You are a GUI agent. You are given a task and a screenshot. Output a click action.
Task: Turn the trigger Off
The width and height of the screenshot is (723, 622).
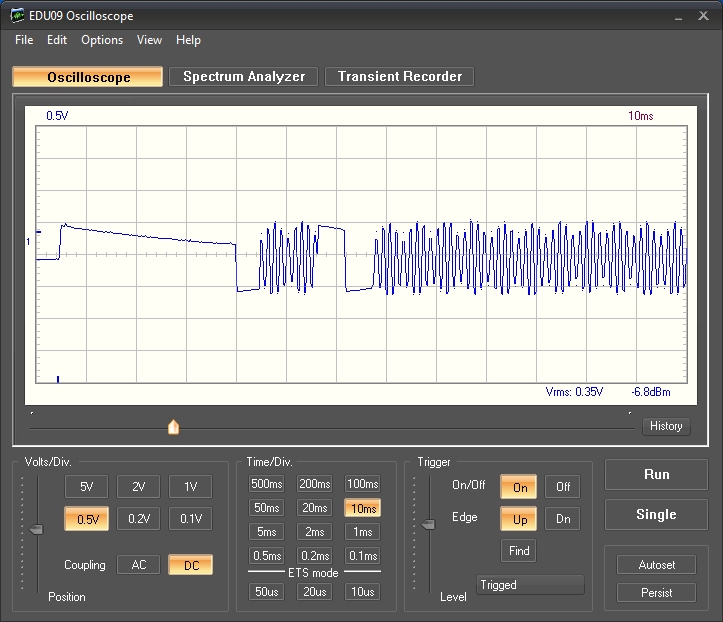click(x=563, y=487)
